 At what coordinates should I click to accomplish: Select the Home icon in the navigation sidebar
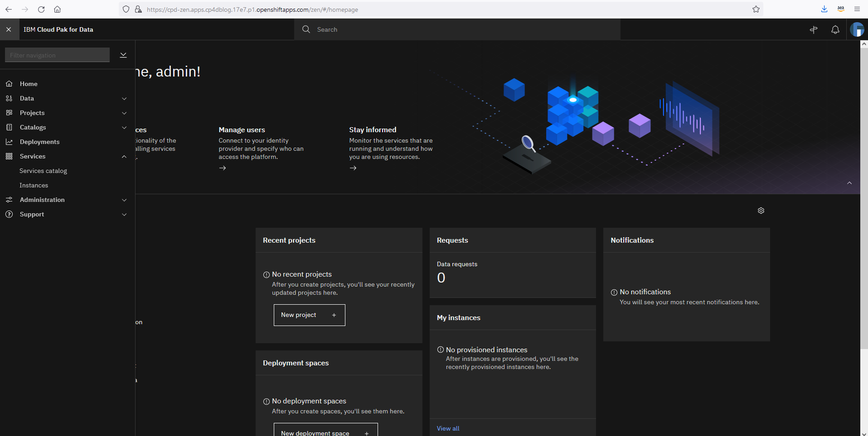9,84
